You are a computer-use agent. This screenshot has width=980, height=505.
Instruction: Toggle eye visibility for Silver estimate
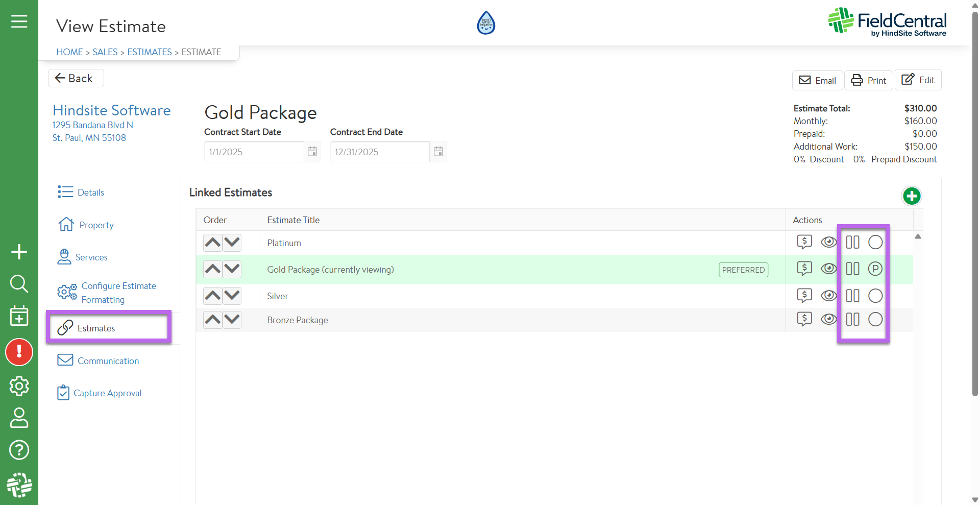pos(828,296)
